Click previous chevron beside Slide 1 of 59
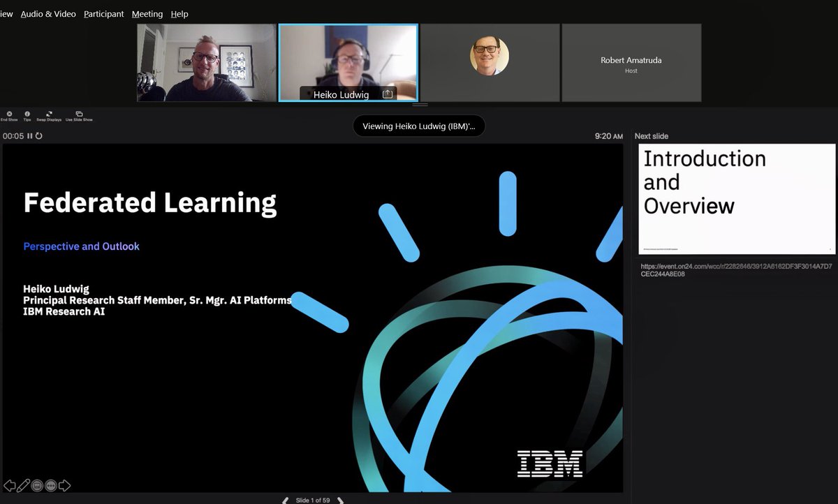This screenshot has height=504, width=838. point(285,501)
